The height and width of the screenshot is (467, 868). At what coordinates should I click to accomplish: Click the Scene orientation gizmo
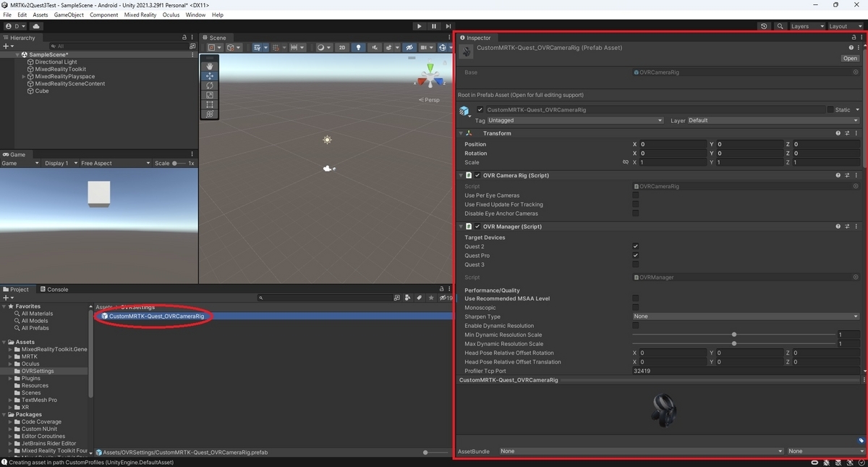point(430,77)
